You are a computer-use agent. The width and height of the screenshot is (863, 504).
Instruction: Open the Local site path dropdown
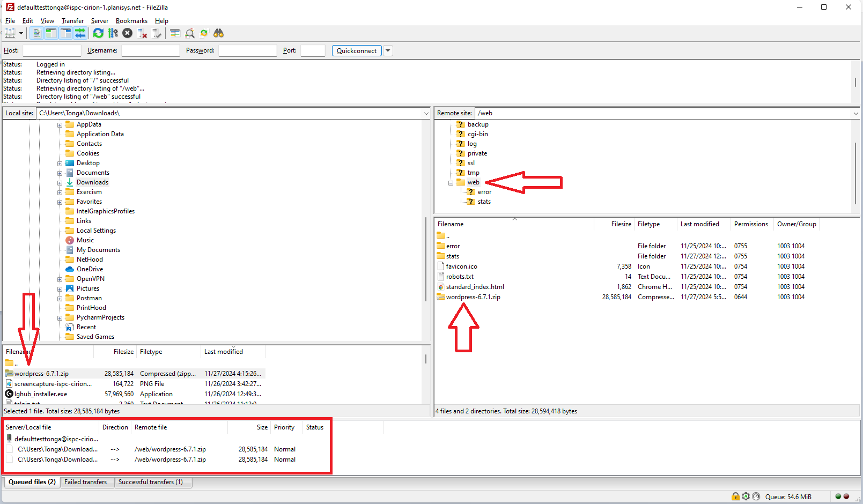pos(426,113)
